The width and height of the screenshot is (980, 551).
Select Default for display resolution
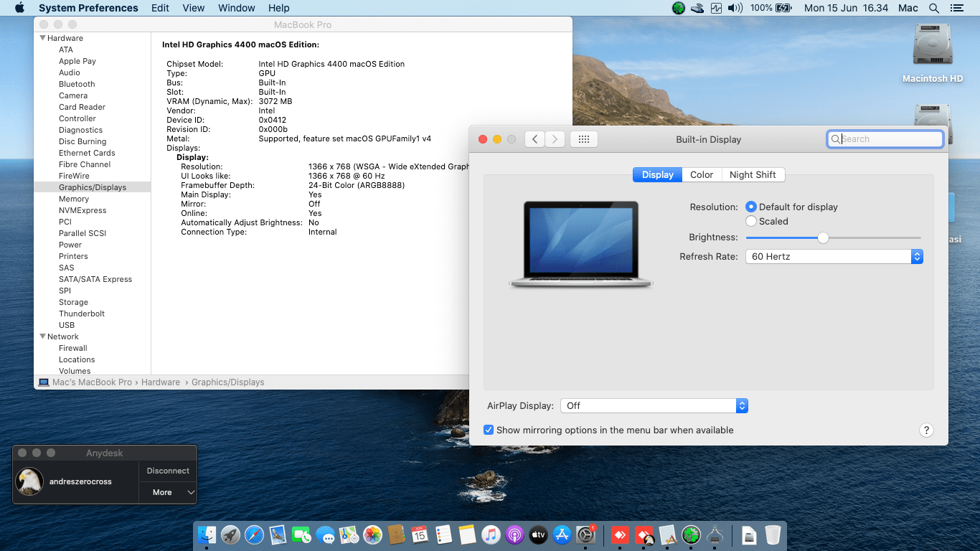click(x=751, y=207)
